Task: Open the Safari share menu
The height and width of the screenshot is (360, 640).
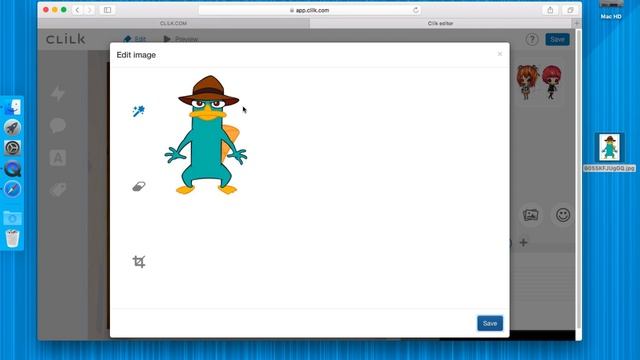Action: (x=550, y=10)
